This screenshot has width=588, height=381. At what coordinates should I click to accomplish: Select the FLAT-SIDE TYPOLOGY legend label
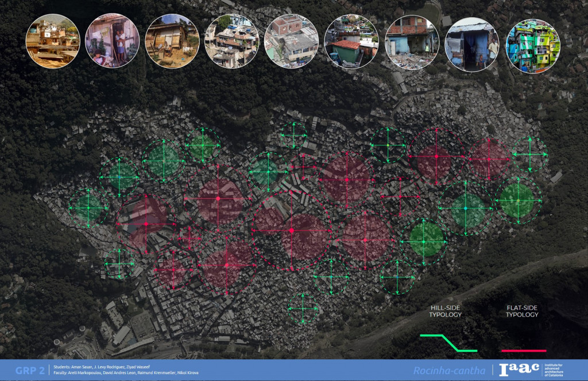pos(522,311)
